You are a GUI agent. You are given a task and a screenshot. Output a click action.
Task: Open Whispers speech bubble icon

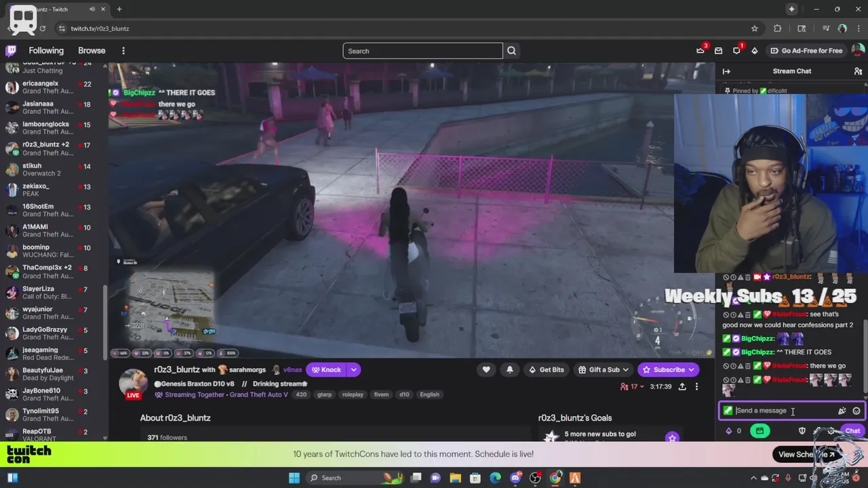[736, 51]
